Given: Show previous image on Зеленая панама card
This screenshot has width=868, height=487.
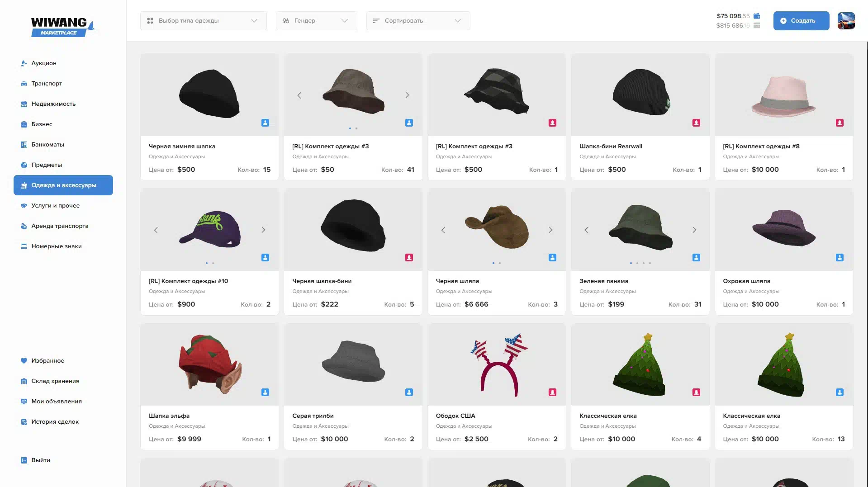Looking at the screenshot, I should pos(587,230).
